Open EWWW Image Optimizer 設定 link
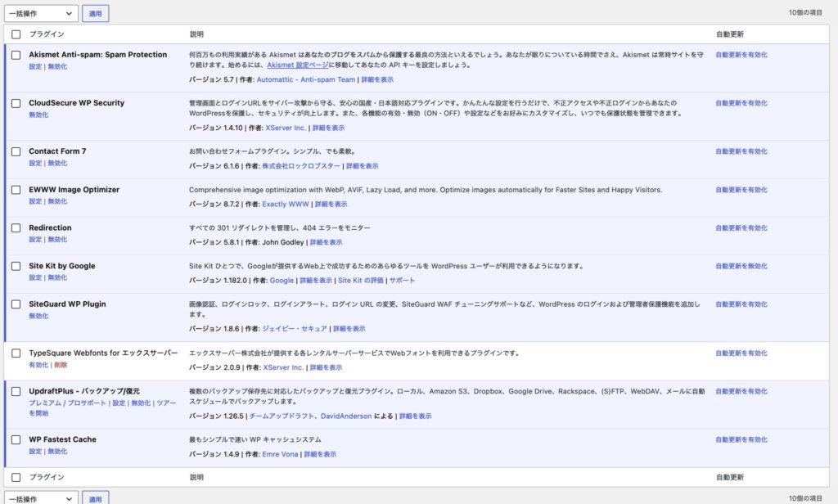838x504 pixels. (35, 201)
